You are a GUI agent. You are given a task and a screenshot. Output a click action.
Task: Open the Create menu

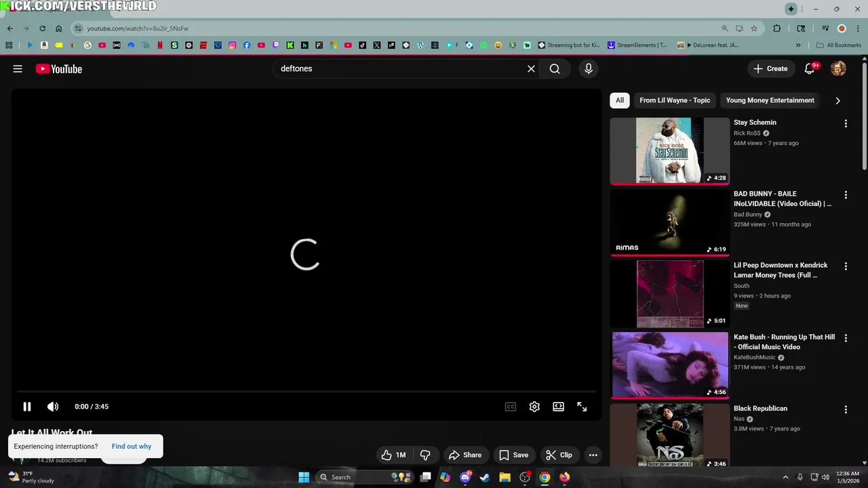[x=770, y=68]
